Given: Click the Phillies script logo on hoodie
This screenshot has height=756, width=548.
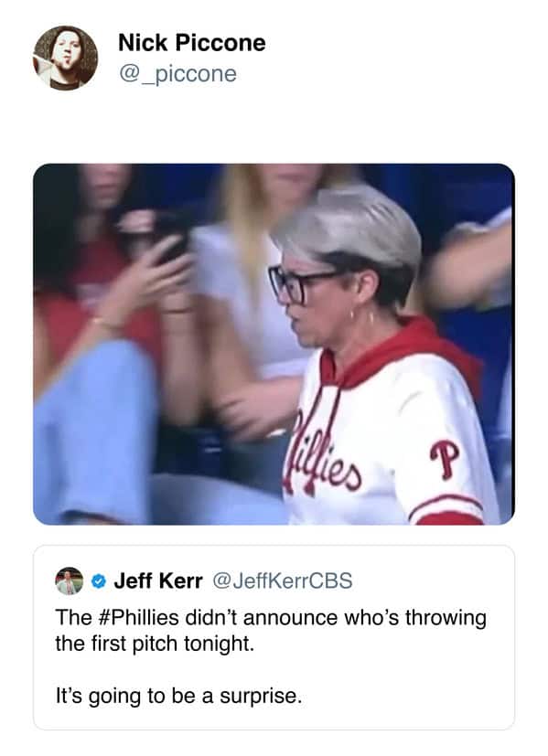Looking at the screenshot, I should (323, 453).
